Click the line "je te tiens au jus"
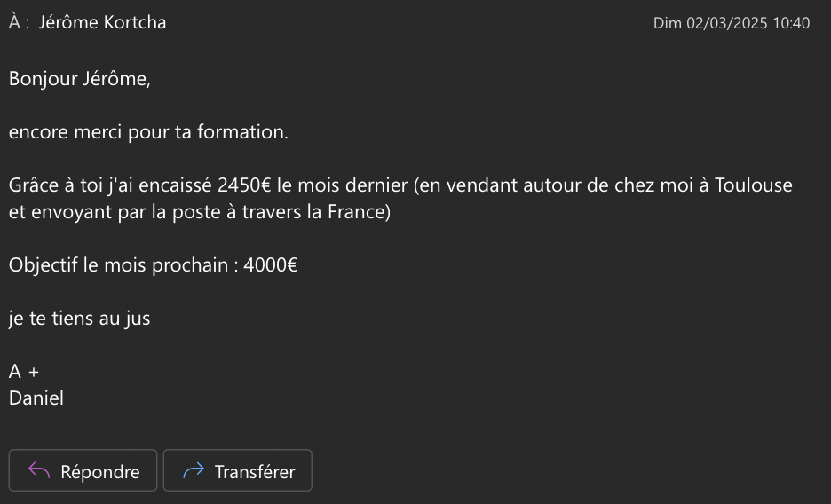This screenshot has width=831, height=504. (80, 319)
